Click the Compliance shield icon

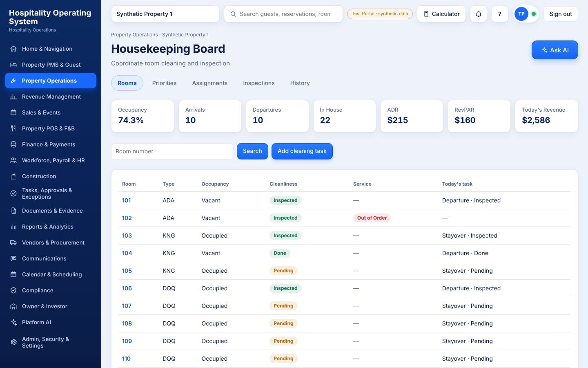pyautogui.click(x=13, y=290)
